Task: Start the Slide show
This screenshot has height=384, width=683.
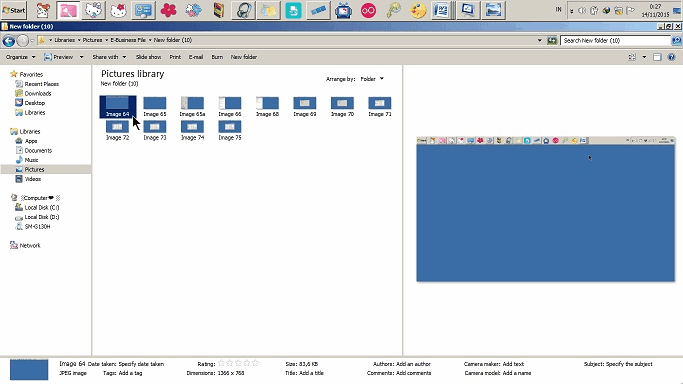Action: [x=148, y=57]
